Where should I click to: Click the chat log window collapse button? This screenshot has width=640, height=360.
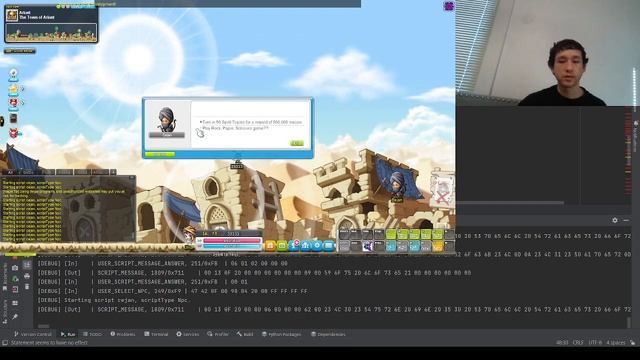click(x=131, y=178)
